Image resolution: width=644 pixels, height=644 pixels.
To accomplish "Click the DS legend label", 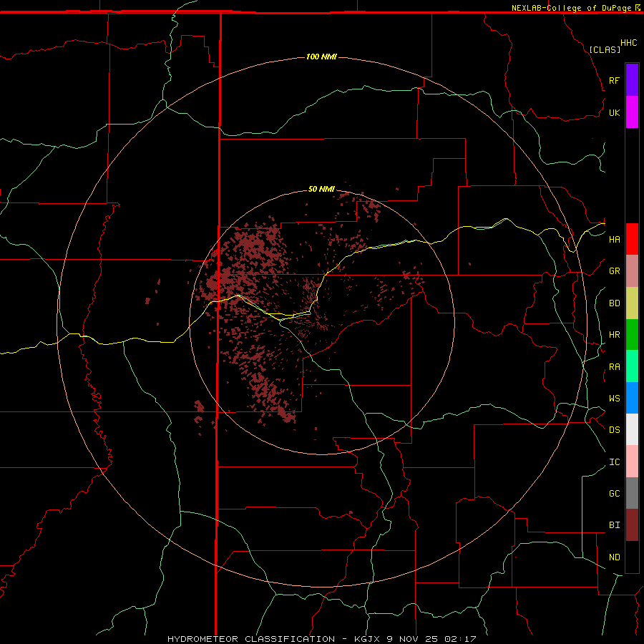I will coord(614,430).
